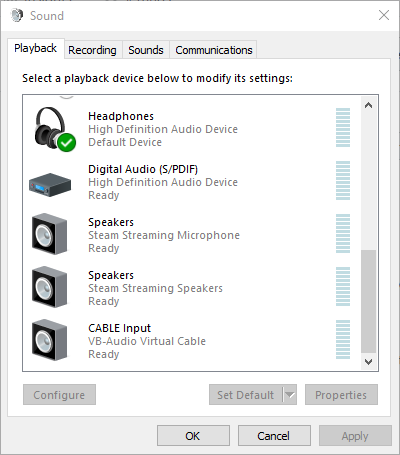This screenshot has width=400, height=455.
Task: Click the scroll down arrow
Action: click(x=368, y=362)
